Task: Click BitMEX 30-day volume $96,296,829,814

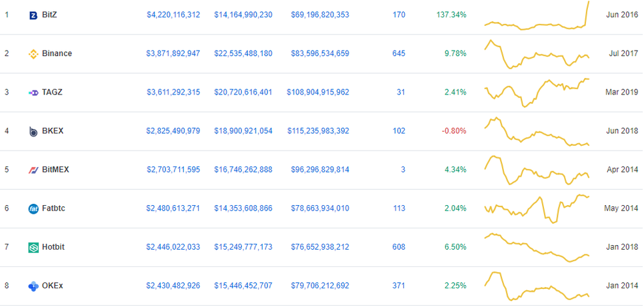Action: point(320,170)
